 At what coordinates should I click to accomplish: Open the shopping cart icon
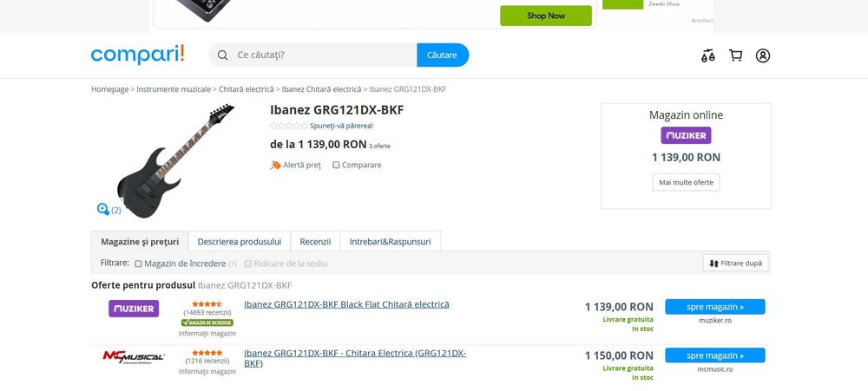[735, 55]
